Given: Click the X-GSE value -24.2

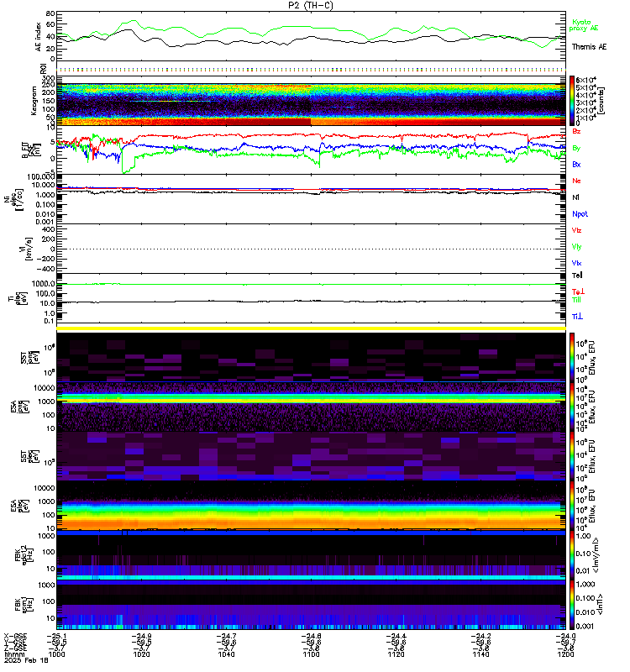Looking at the screenshot, I should [x=480, y=636].
